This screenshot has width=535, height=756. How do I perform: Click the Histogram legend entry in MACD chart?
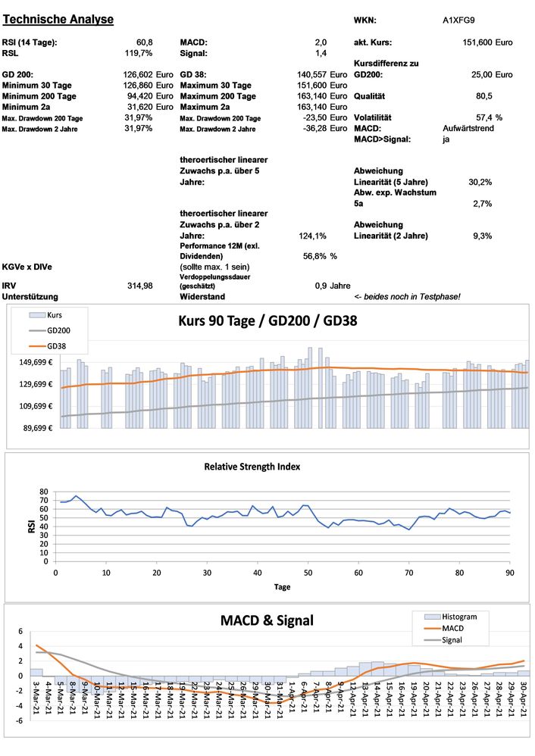460,616
